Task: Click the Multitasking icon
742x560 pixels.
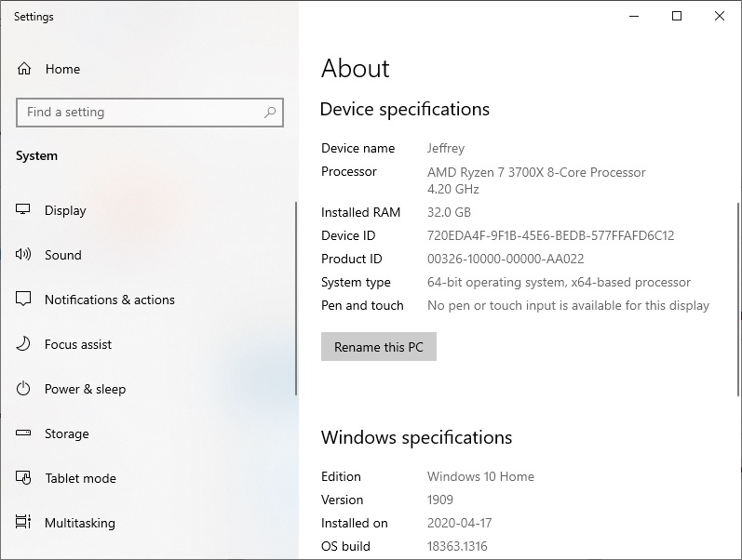Action: pyautogui.click(x=23, y=522)
